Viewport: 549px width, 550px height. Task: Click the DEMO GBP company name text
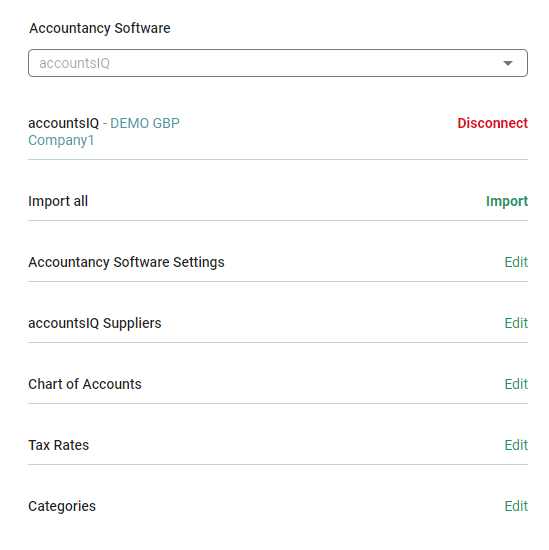[x=145, y=123]
